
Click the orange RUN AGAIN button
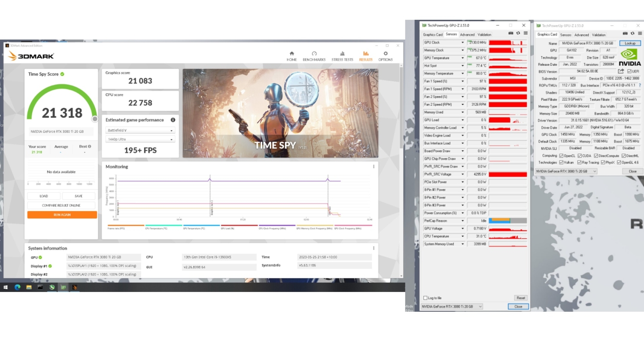tap(62, 215)
